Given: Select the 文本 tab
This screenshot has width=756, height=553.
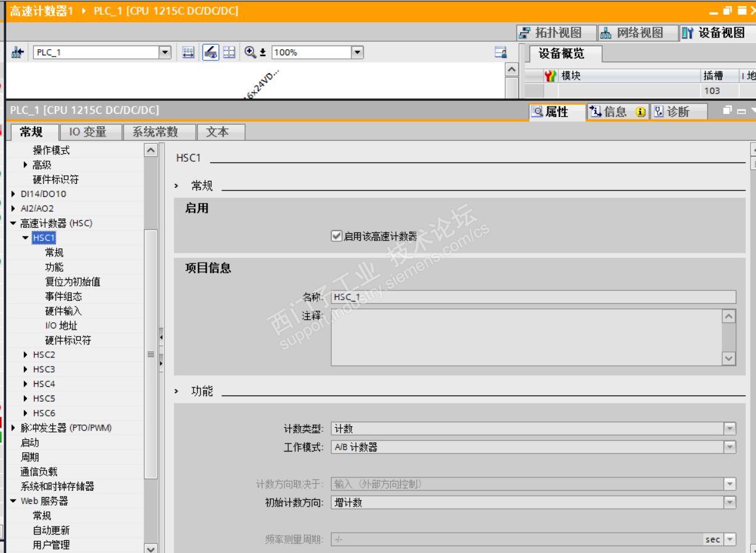Looking at the screenshot, I should [220, 131].
